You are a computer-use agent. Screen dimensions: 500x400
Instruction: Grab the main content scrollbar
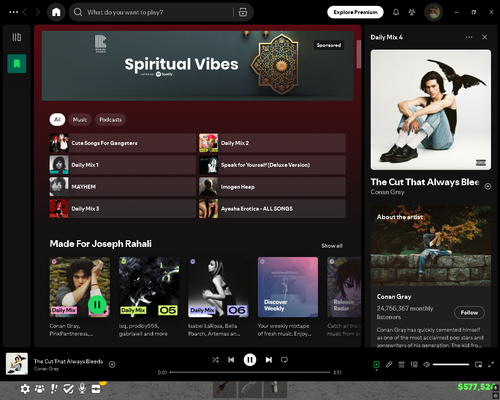click(x=359, y=54)
